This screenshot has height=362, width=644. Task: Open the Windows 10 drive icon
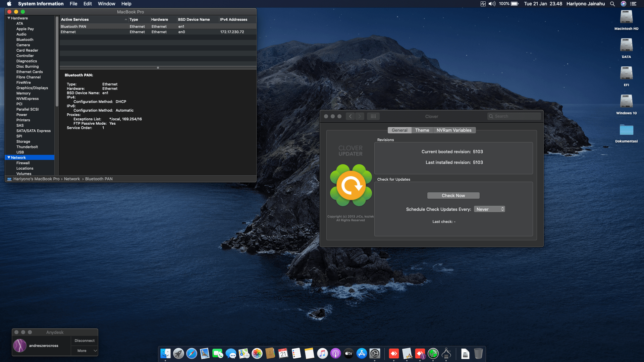point(626,102)
